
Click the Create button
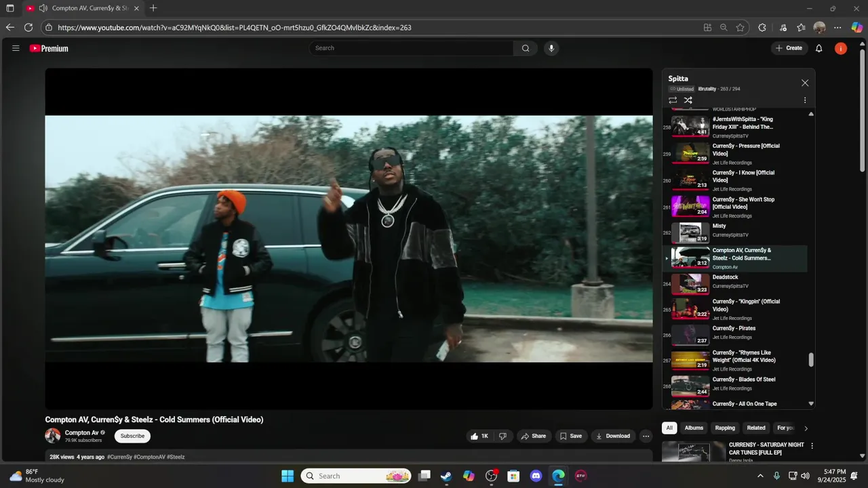click(x=789, y=48)
